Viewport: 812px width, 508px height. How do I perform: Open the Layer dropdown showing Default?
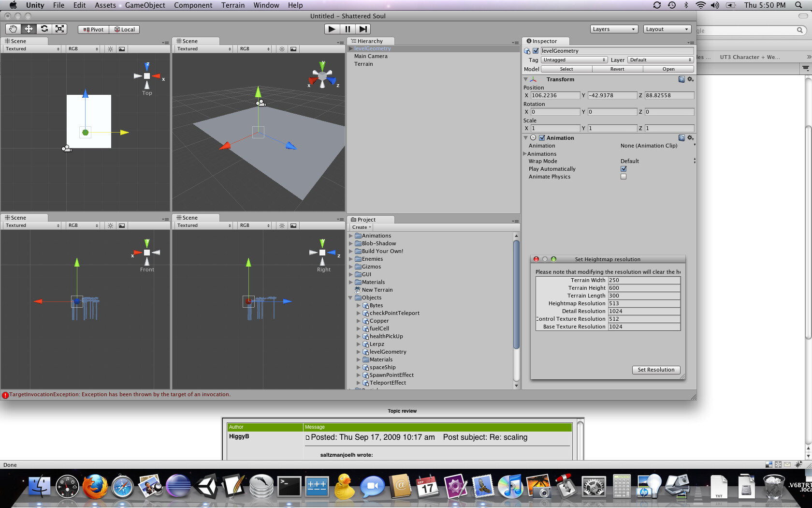(661, 60)
